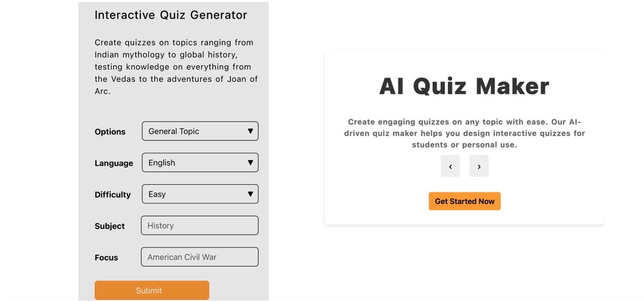Click the triangle arrow in Difficulty selector
The height and width of the screenshot is (301, 644).
click(250, 194)
